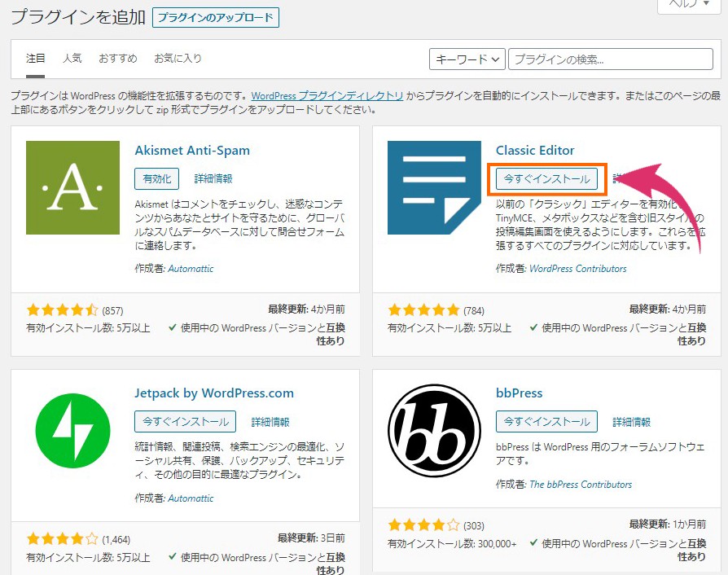Image resolution: width=728 pixels, height=575 pixels.
Task: Switch to the お気に入り tab
Action: tap(178, 59)
